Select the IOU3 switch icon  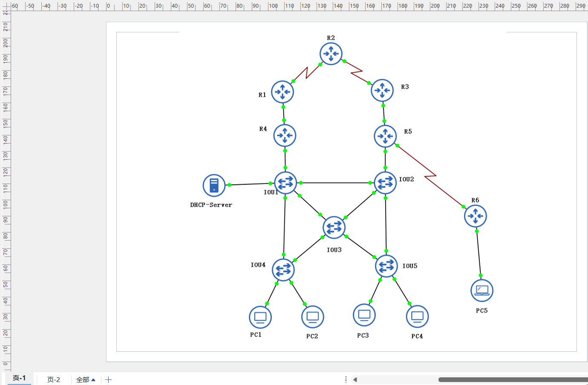pyautogui.click(x=334, y=227)
